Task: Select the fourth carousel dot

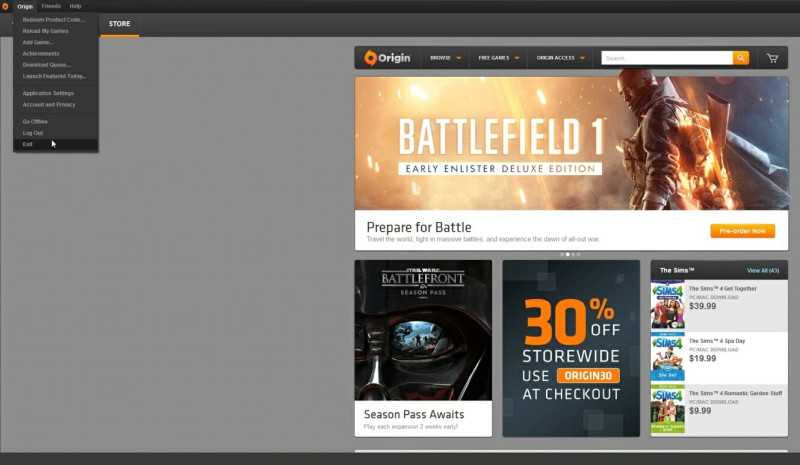Action: (579, 254)
